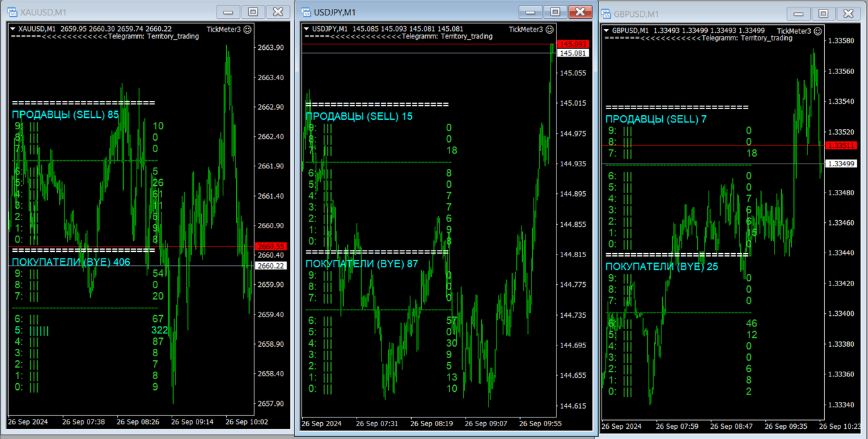Click the Telegramm: Territory_trading text in GBPUSD chart
This screenshot has height=439, width=868.
click(x=746, y=38)
